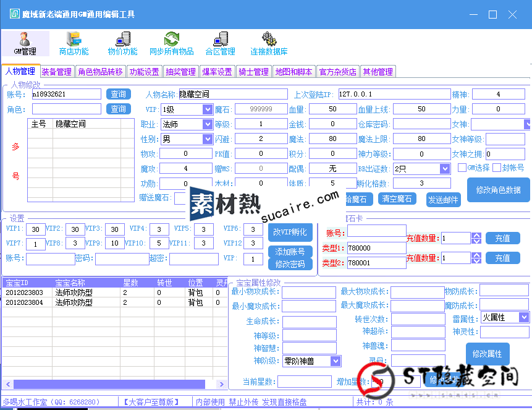Click the 连接数据库 gear icon
Viewport: 532px width, 410px height.
tap(269, 43)
